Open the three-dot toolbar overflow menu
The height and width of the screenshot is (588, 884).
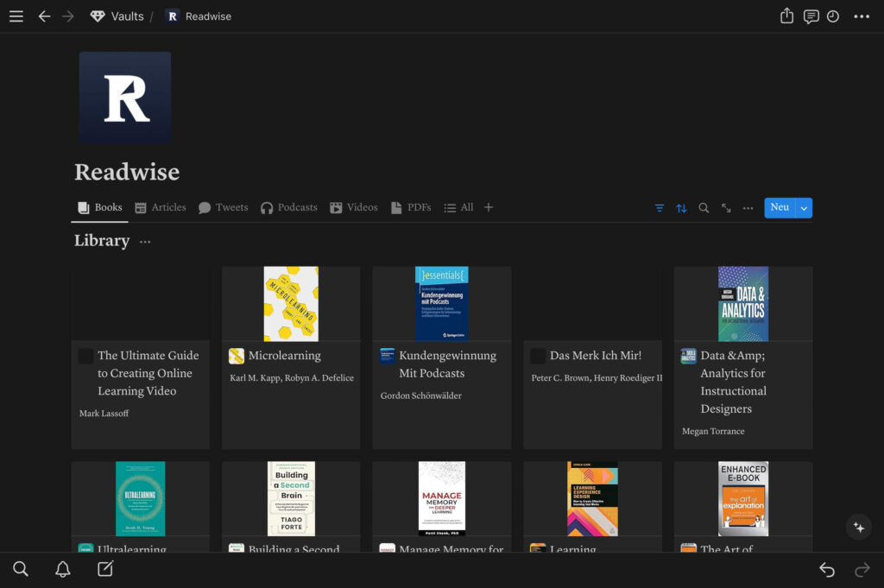click(748, 207)
